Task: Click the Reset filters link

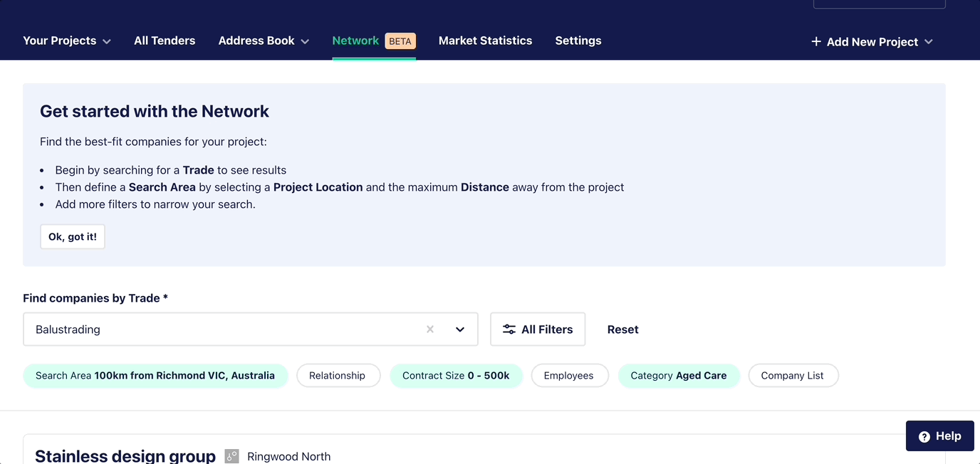Action: (622, 329)
